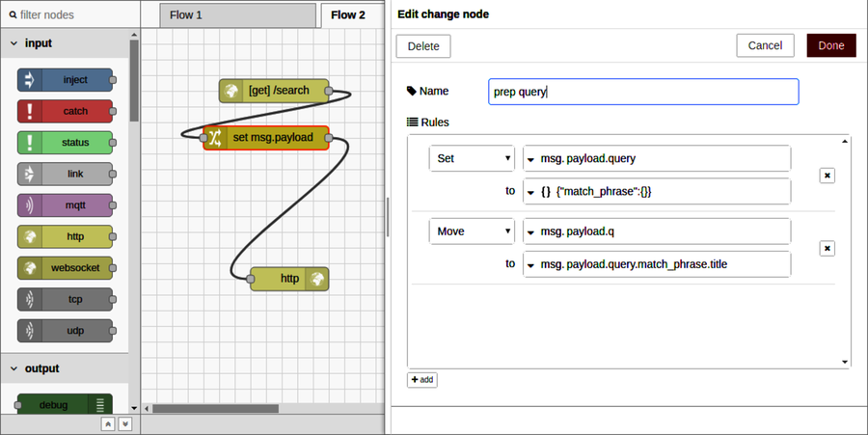Select the link node in palette
The image size is (868, 435).
[65, 174]
